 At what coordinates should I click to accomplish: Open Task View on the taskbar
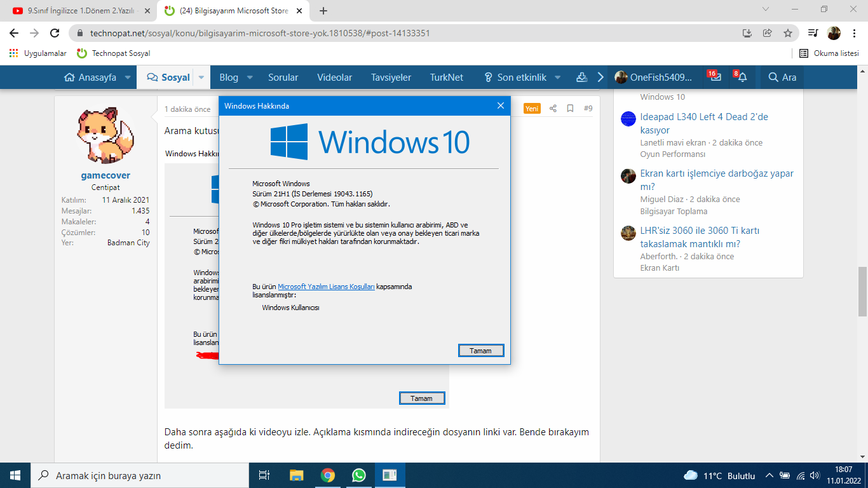coord(264,475)
